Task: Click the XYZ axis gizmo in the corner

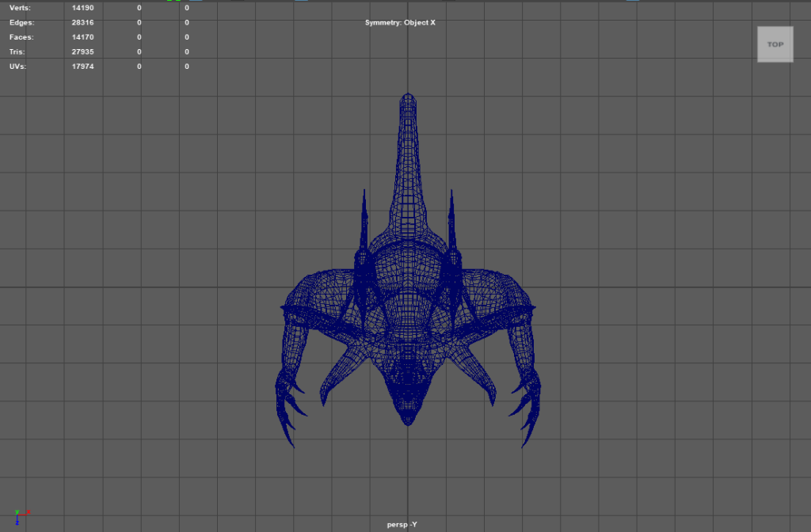Action: coord(21,517)
